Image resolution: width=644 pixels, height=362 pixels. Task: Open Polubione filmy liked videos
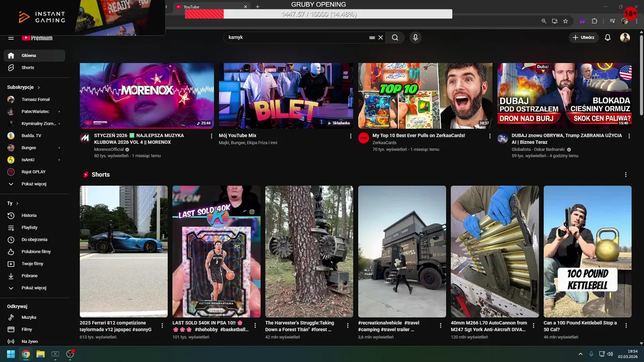[x=34, y=251]
